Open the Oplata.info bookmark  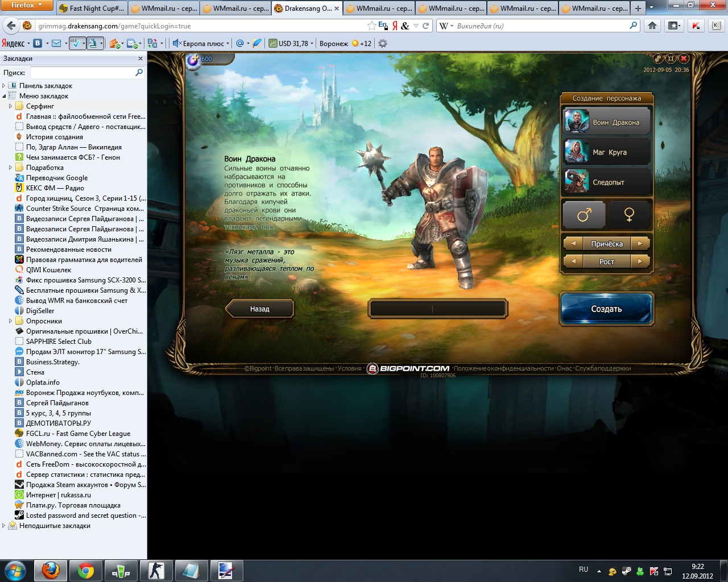point(38,383)
